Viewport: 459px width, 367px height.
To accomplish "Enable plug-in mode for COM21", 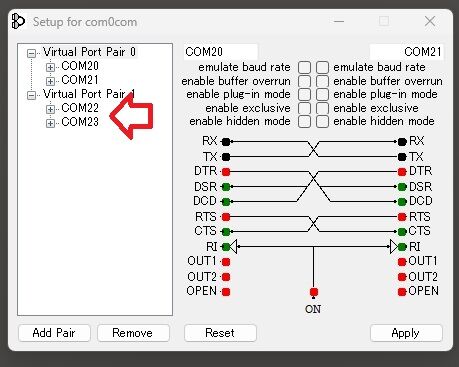I will [x=322, y=94].
